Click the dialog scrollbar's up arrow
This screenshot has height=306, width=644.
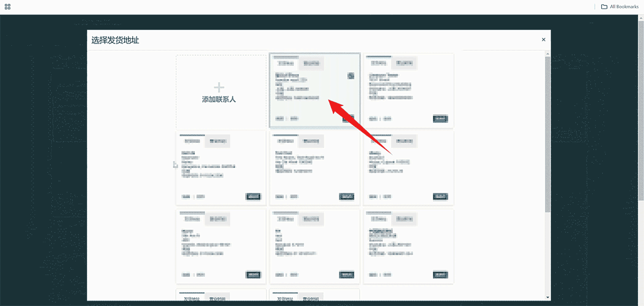(547, 54)
